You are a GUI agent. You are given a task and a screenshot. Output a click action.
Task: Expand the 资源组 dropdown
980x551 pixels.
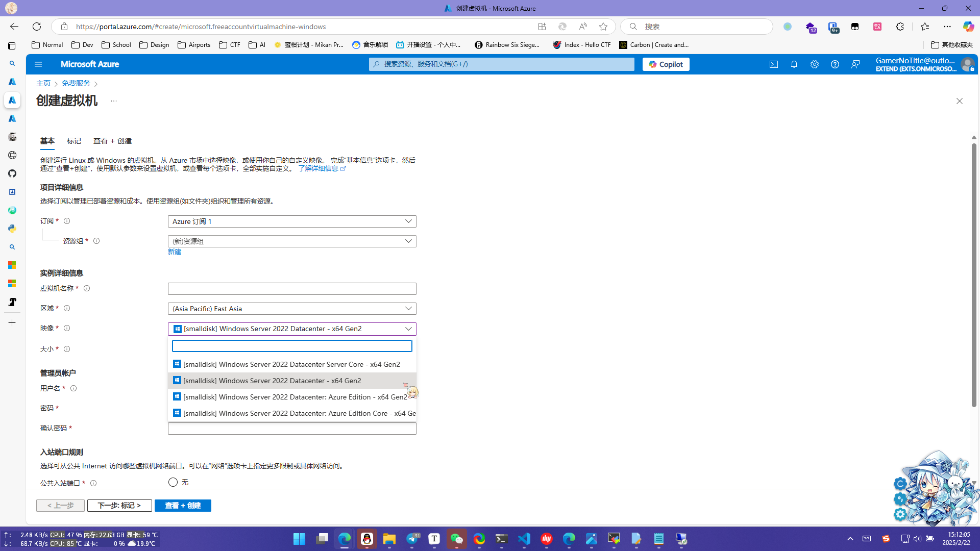292,241
